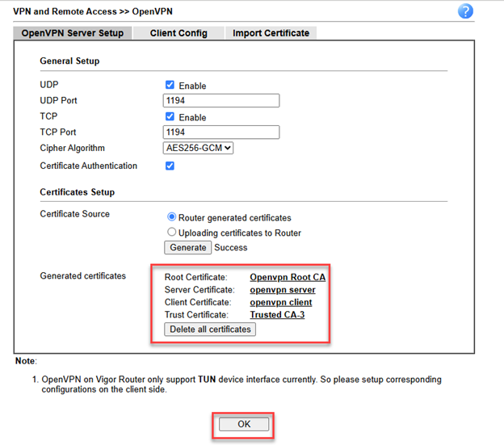504x445 pixels.
Task: Toggle the Certificate Authentication checkbox
Action: [170, 166]
